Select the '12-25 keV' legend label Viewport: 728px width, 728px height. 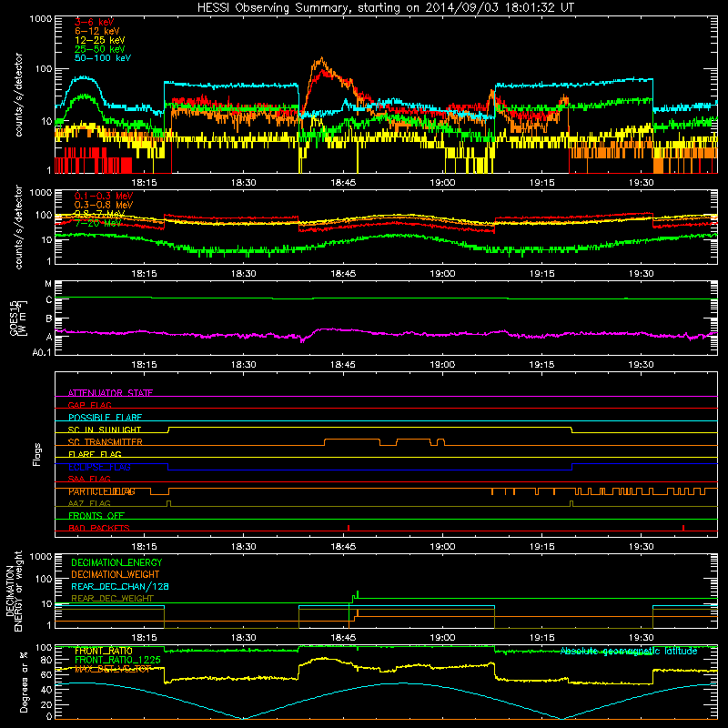(x=100, y=40)
